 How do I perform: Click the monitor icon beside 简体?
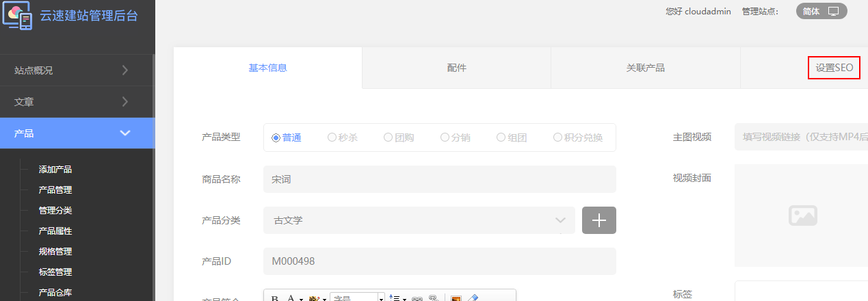(x=833, y=11)
